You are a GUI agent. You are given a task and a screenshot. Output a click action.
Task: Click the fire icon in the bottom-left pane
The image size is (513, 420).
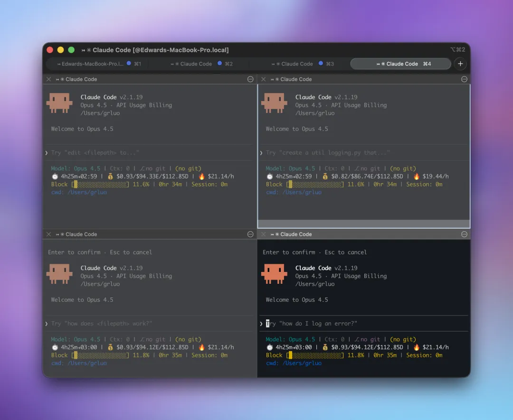pos(201,347)
